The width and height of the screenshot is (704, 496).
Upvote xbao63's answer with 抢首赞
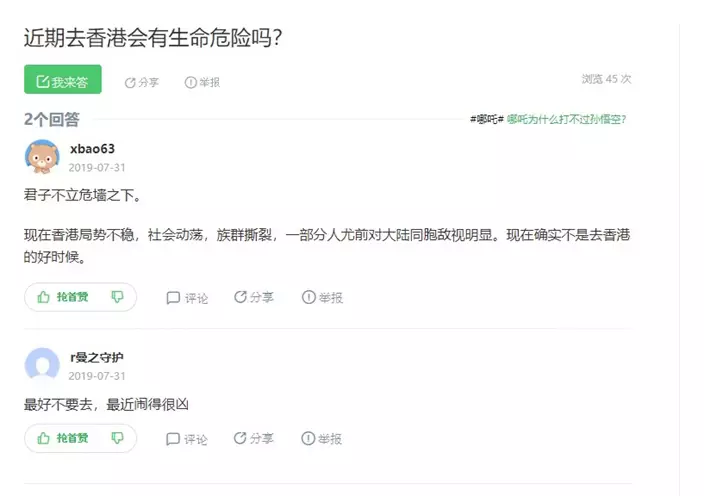pos(63,297)
